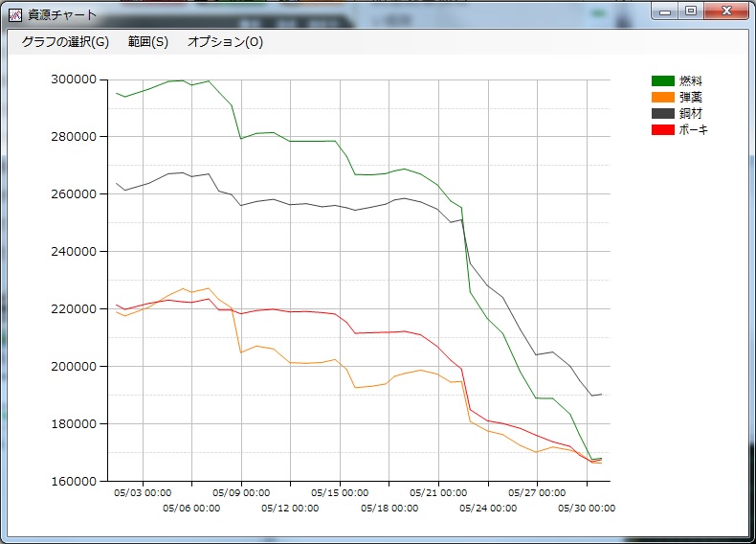Click the orange 弾薬 legend swatch
The height and width of the screenshot is (544, 756).
click(663, 97)
